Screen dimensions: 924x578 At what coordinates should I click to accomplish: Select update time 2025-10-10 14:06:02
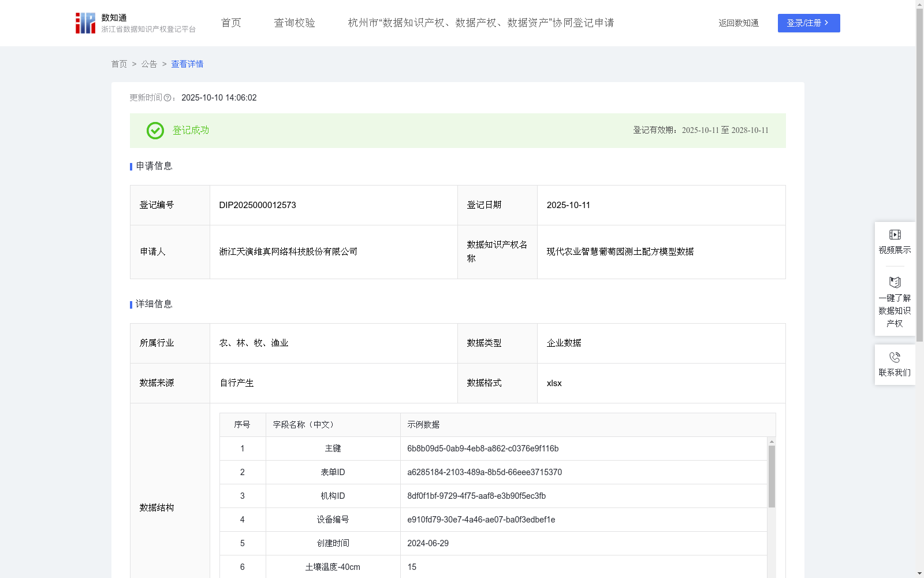(x=219, y=98)
